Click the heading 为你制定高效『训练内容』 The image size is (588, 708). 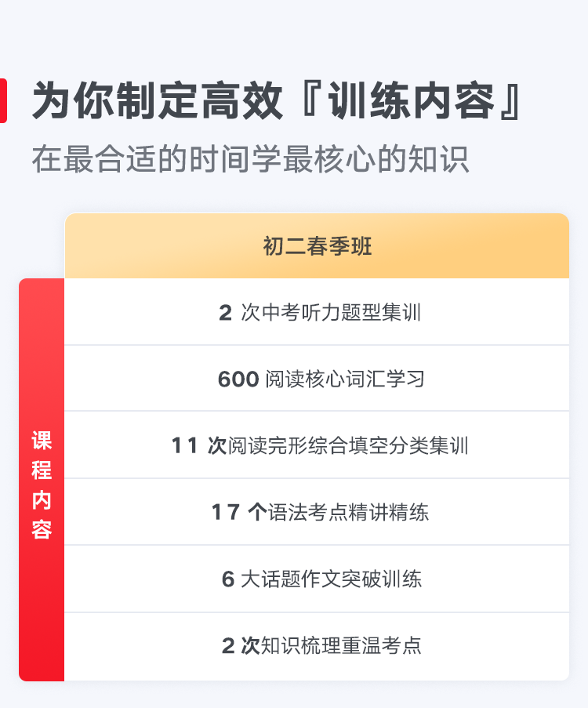click(277, 101)
